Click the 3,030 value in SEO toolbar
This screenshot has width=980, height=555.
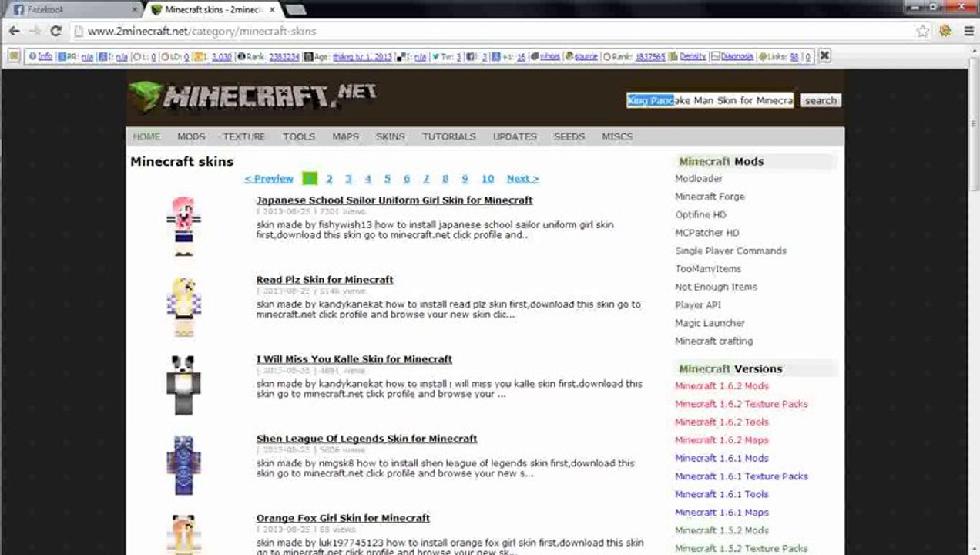click(221, 57)
